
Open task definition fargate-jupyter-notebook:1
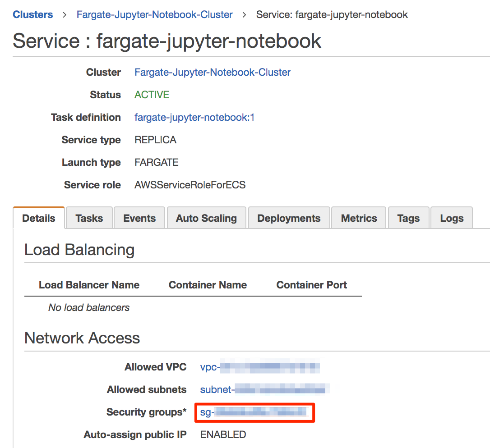(x=194, y=117)
